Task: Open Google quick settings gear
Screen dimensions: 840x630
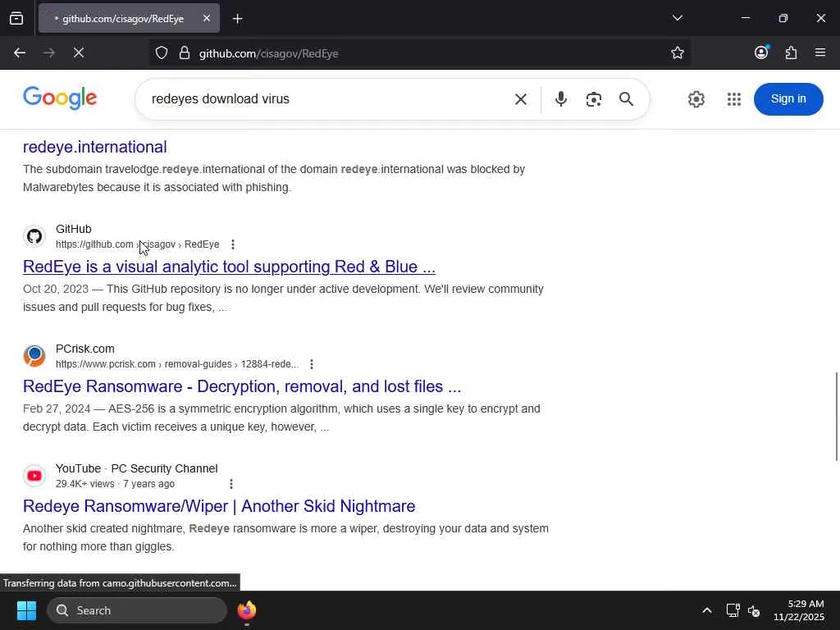Action: coord(696,99)
